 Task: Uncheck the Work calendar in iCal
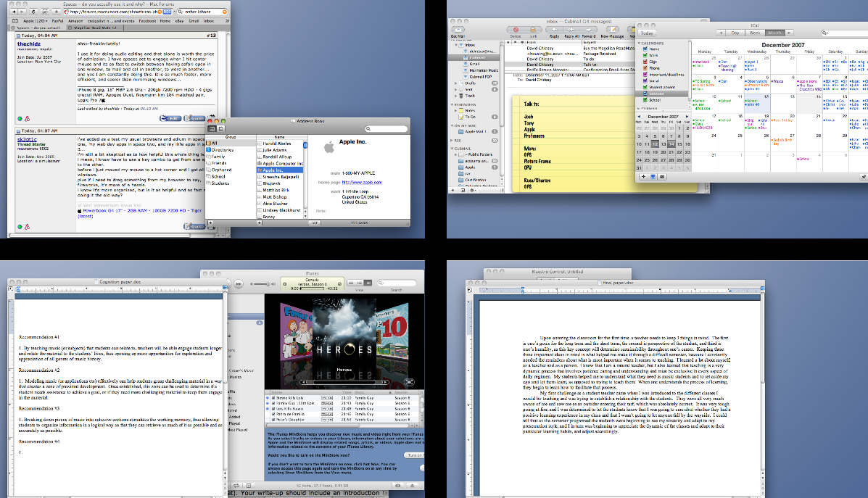point(645,55)
